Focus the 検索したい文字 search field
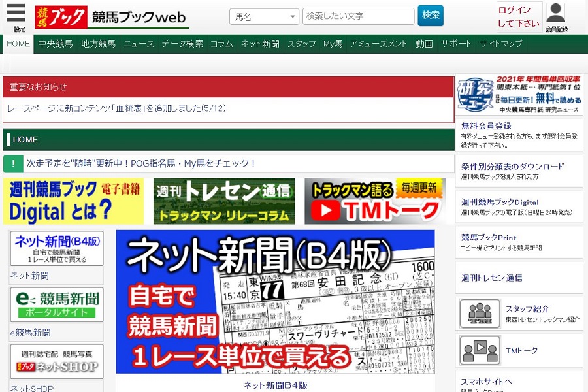Screen dimensions: 588x392 pyautogui.click(x=358, y=16)
